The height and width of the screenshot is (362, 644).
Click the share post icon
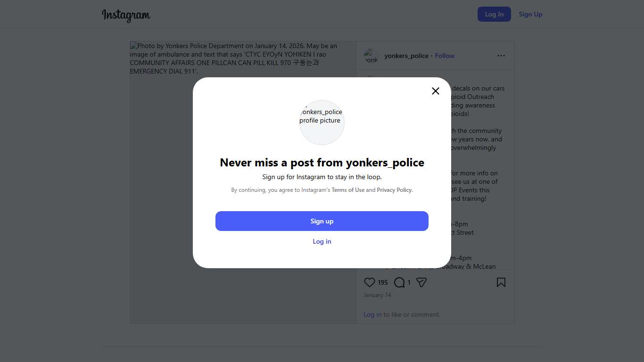point(421,282)
